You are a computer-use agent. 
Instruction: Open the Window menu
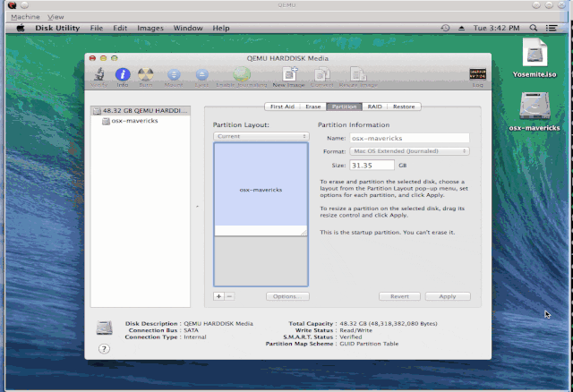pos(188,28)
